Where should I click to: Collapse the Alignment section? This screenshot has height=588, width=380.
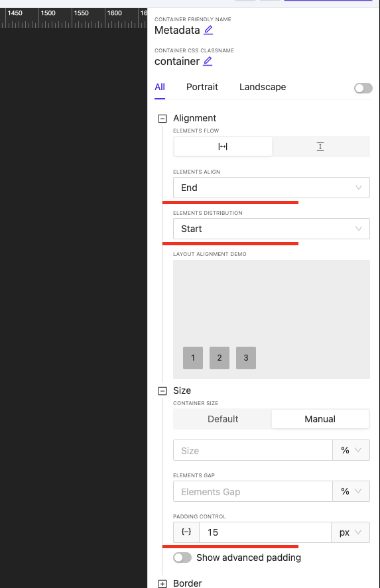click(x=162, y=119)
